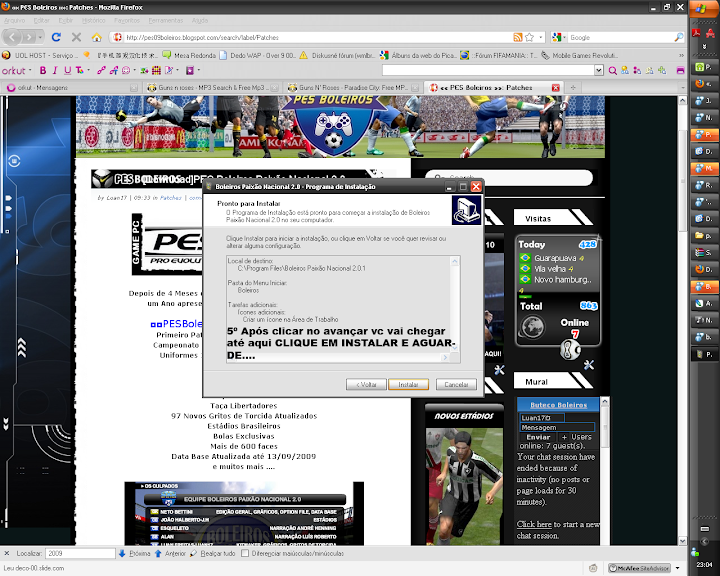Viewport: 720px width, 576px height.
Task: Open McAfee SiteAdvisor status button
Action: coord(639,568)
